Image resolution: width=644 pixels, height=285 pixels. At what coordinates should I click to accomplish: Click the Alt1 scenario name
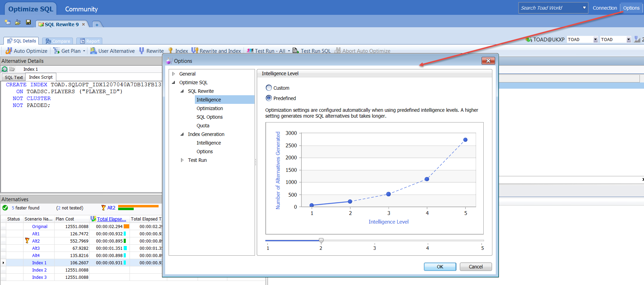coord(36,234)
